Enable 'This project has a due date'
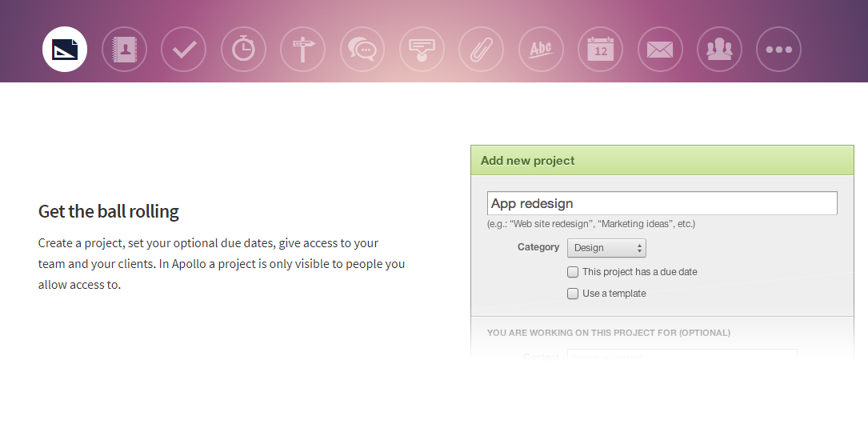This screenshot has height=424, width=868. point(573,272)
